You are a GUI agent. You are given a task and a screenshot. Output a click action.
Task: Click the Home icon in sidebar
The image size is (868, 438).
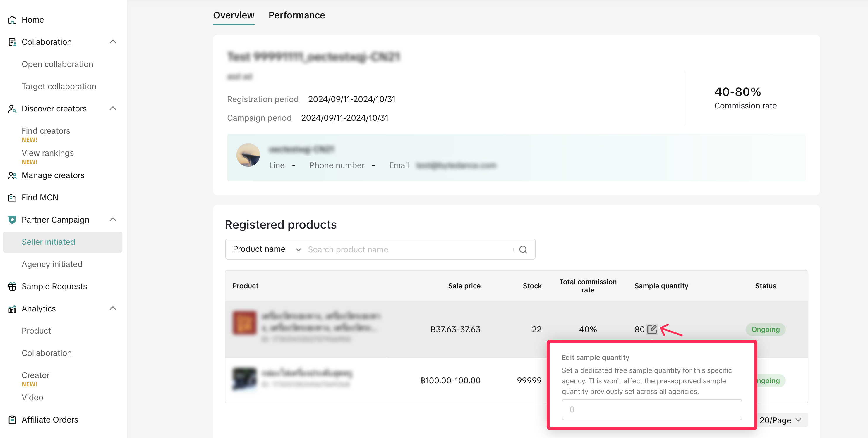12,20
